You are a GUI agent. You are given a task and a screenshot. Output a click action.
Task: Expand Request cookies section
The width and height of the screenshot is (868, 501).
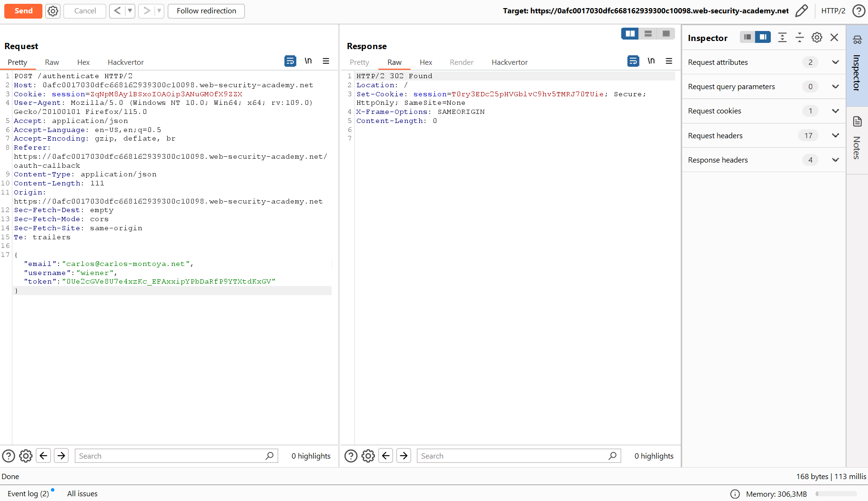[x=764, y=111]
